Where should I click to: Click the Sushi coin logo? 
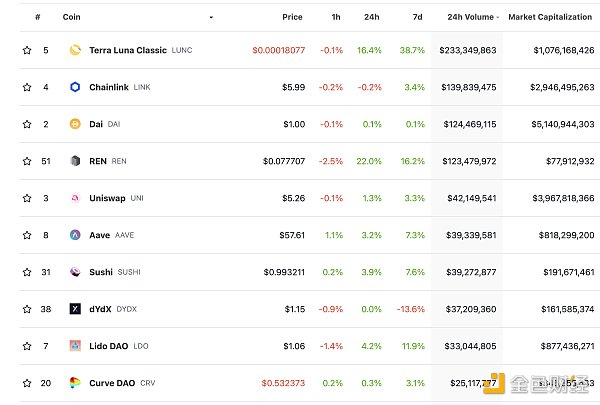coord(74,271)
